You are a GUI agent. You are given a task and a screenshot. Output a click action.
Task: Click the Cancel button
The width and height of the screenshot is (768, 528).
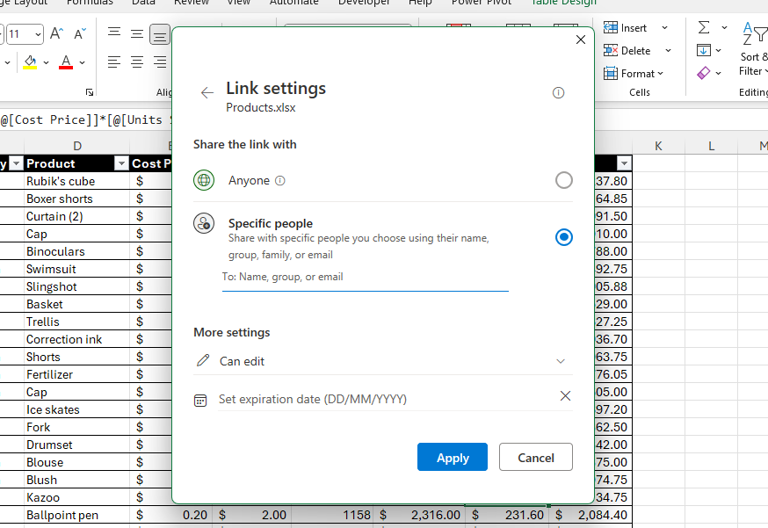coord(536,457)
